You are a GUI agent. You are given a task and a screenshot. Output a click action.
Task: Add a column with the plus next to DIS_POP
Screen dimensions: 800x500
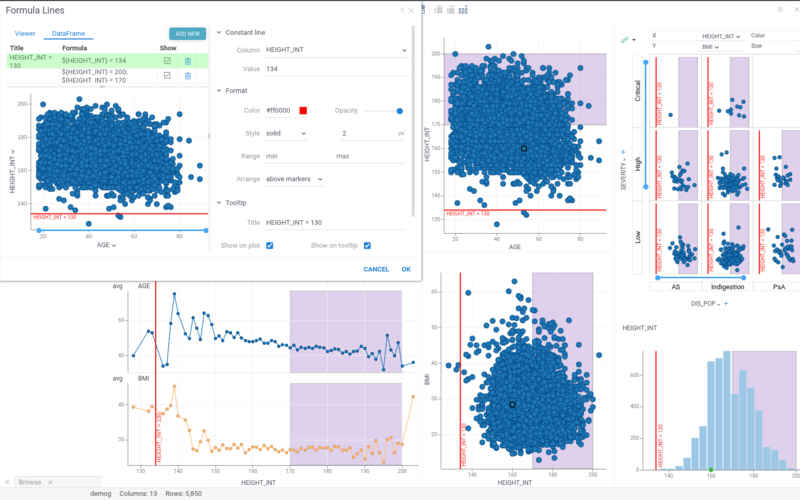point(726,304)
